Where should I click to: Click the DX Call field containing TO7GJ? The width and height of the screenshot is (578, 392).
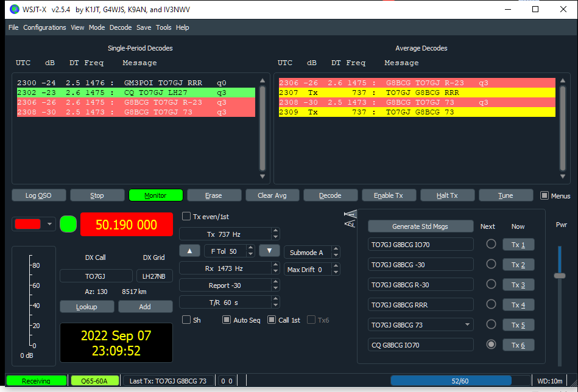tap(96, 276)
